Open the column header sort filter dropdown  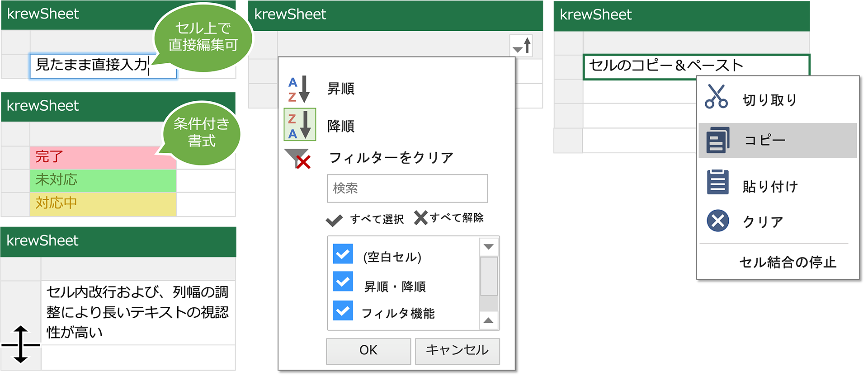[x=521, y=46]
